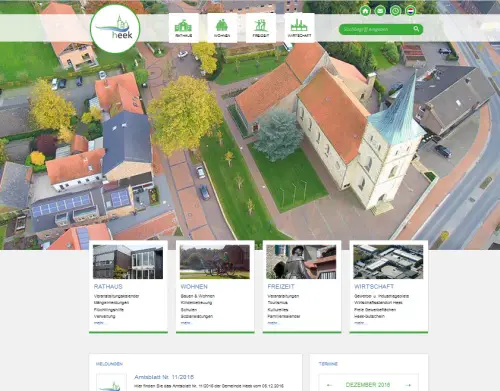Open the envelope contact icon
This screenshot has width=500, height=391.
[380, 11]
